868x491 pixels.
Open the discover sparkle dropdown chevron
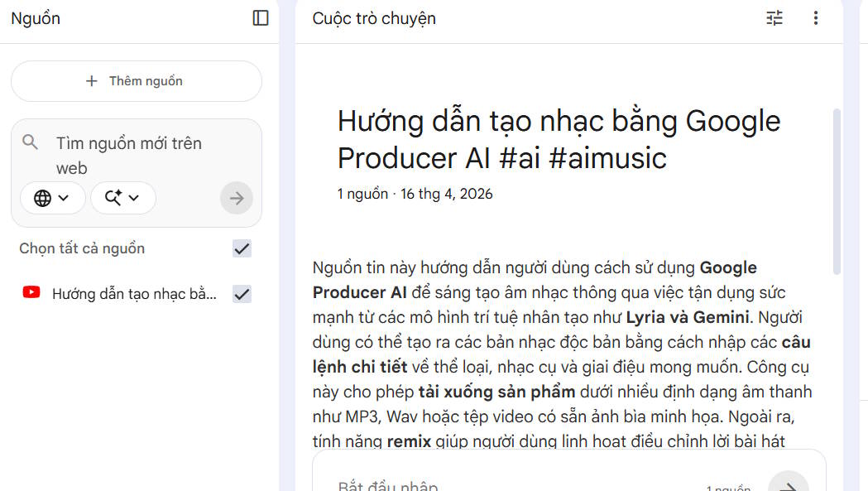tap(135, 198)
